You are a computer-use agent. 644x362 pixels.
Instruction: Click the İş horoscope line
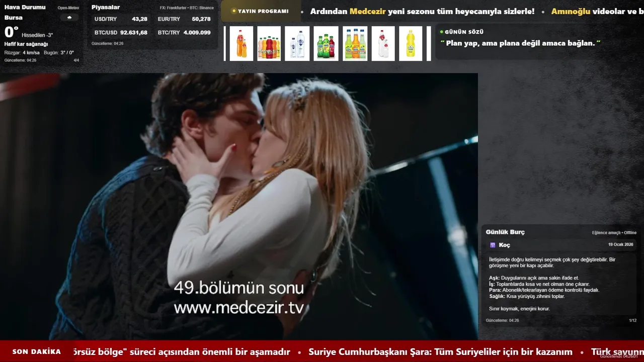click(539, 284)
